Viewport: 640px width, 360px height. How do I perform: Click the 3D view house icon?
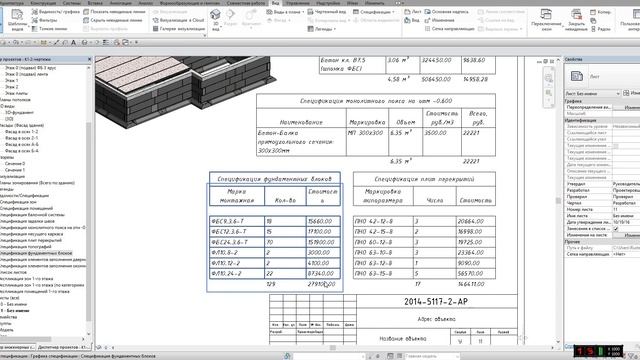pyautogui.click(x=215, y=15)
